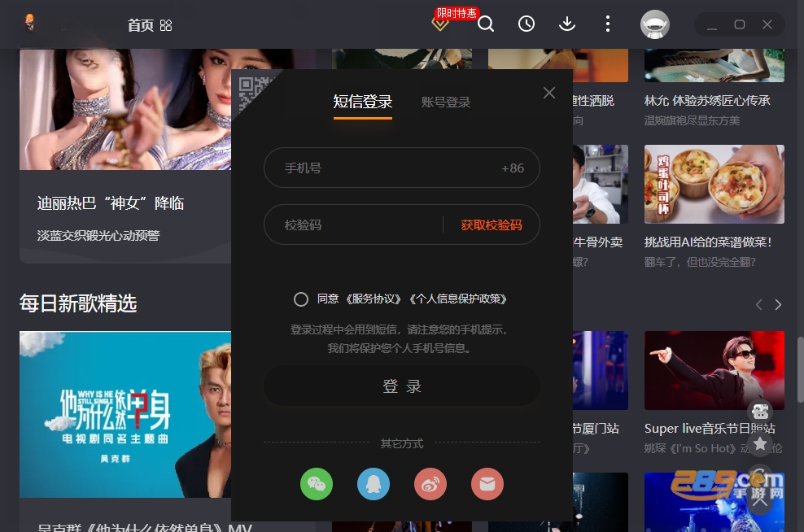Open the 《个人信息保护政策》 link
The image size is (804, 532).
coord(458,299)
